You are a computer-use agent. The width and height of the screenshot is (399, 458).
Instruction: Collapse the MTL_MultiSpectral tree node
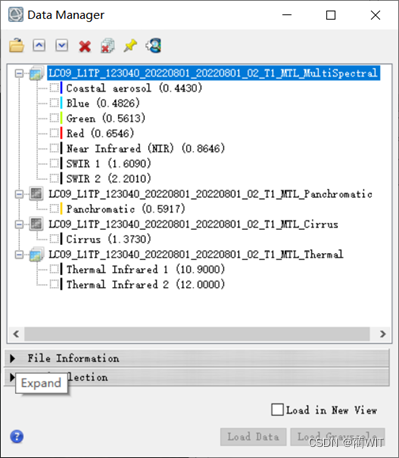20,73
